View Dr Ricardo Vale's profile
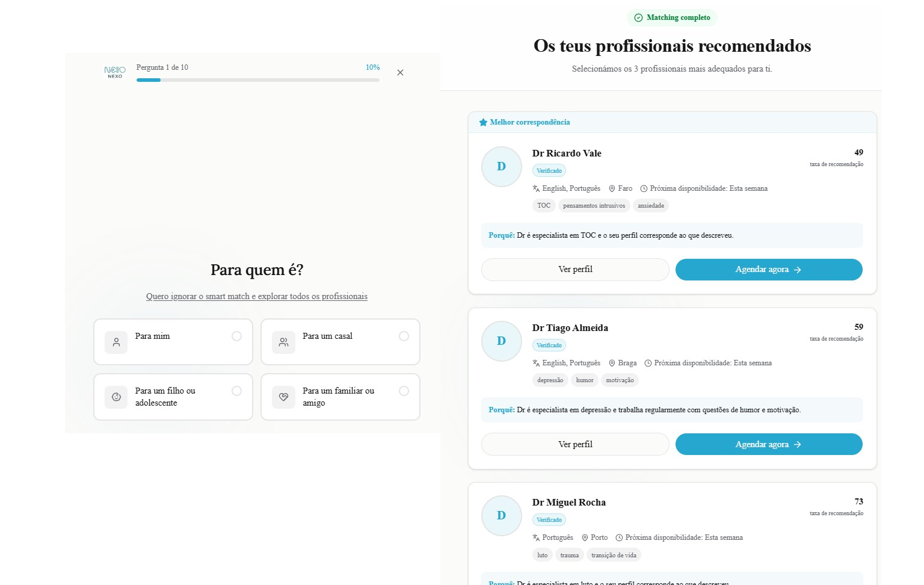Screen dimensions: 924x585 (x=574, y=270)
